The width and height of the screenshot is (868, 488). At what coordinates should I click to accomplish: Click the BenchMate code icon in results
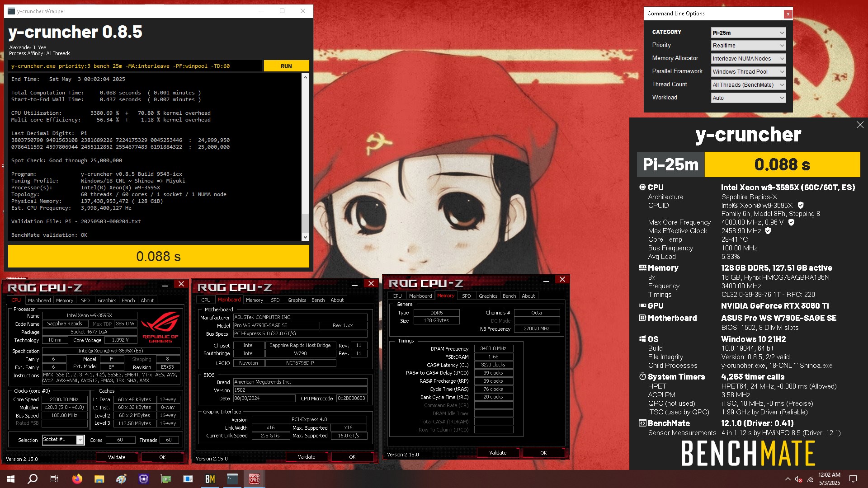(642, 423)
